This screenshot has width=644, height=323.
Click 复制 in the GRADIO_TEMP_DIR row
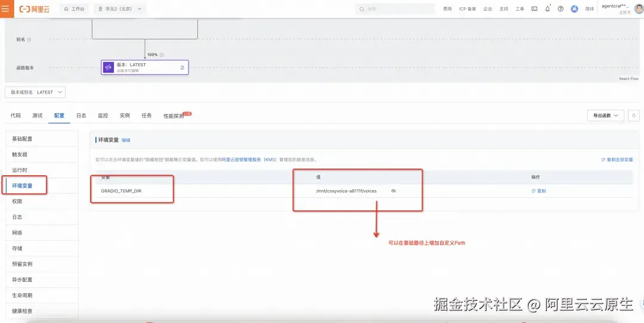click(538, 191)
